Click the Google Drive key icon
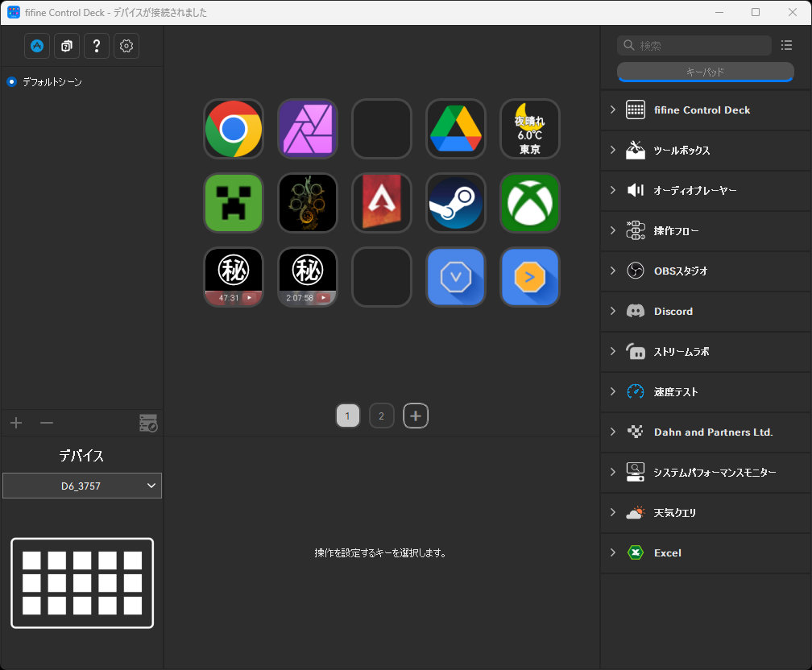 click(x=456, y=129)
